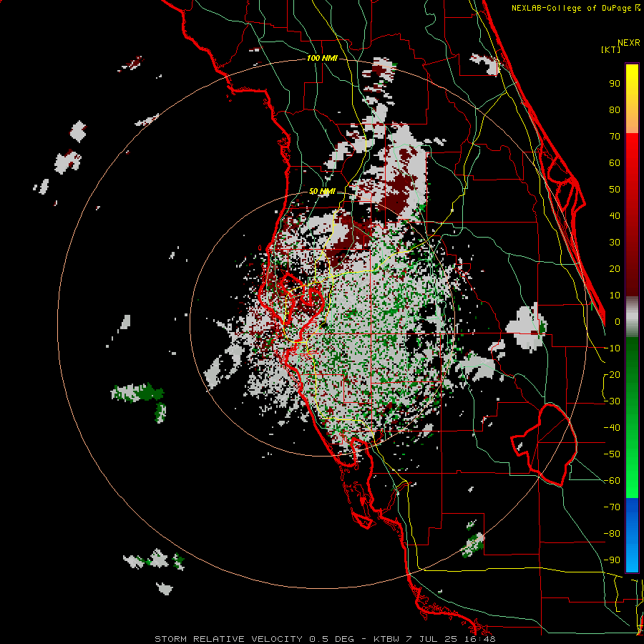644x644 pixels.
Task: Click the positive 40 knot scale label
Action: tap(615, 215)
